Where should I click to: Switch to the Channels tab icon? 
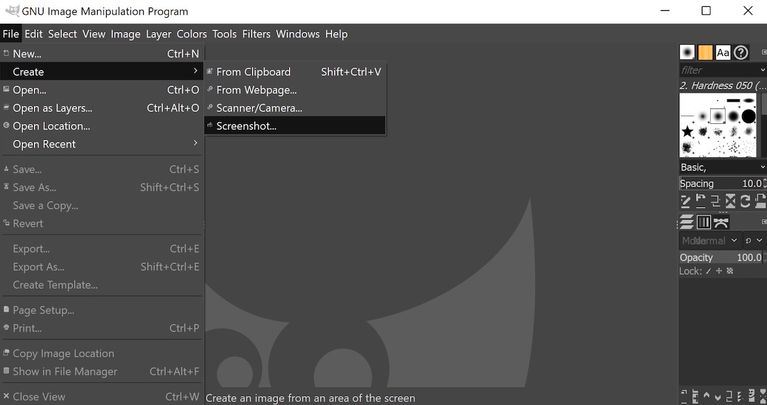(704, 222)
